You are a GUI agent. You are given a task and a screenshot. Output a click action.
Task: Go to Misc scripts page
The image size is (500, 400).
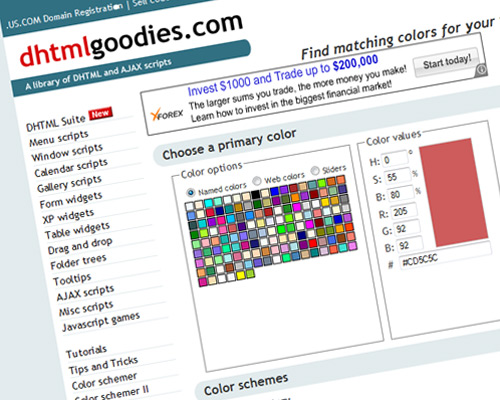click(x=86, y=309)
